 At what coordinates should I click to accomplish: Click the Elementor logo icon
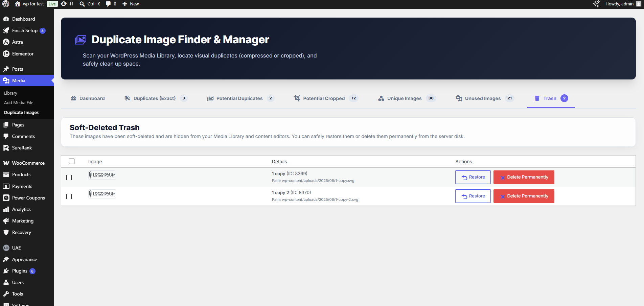click(x=6, y=54)
